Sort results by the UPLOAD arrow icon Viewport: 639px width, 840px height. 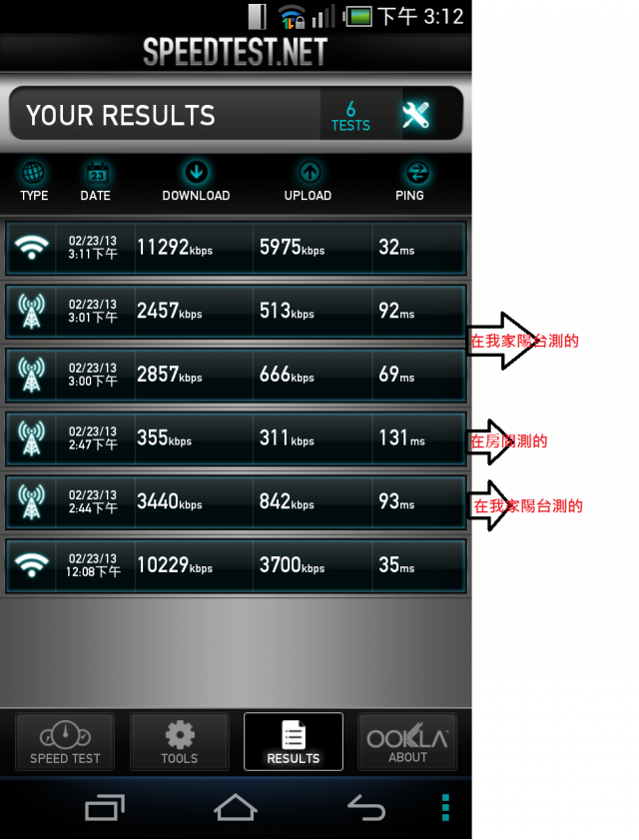(x=310, y=173)
